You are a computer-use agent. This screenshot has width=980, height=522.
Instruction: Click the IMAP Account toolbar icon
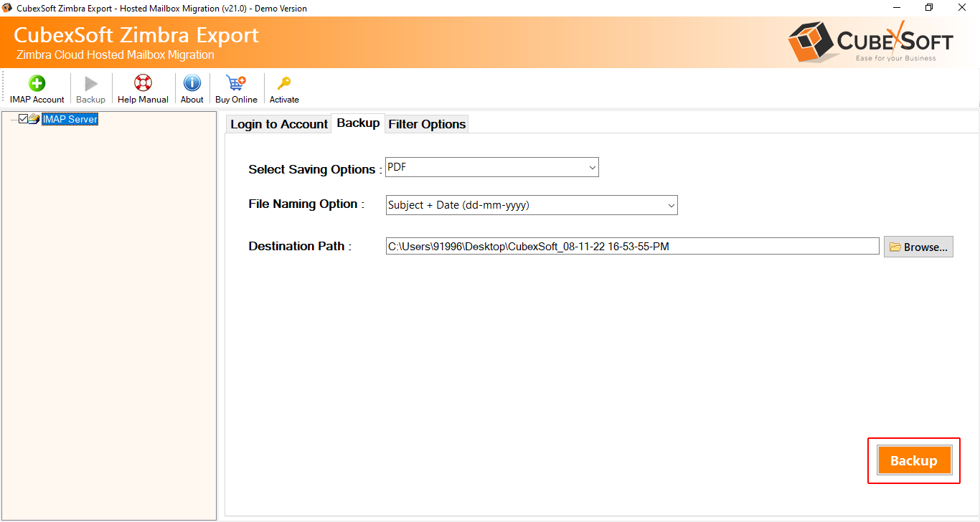click(37, 83)
